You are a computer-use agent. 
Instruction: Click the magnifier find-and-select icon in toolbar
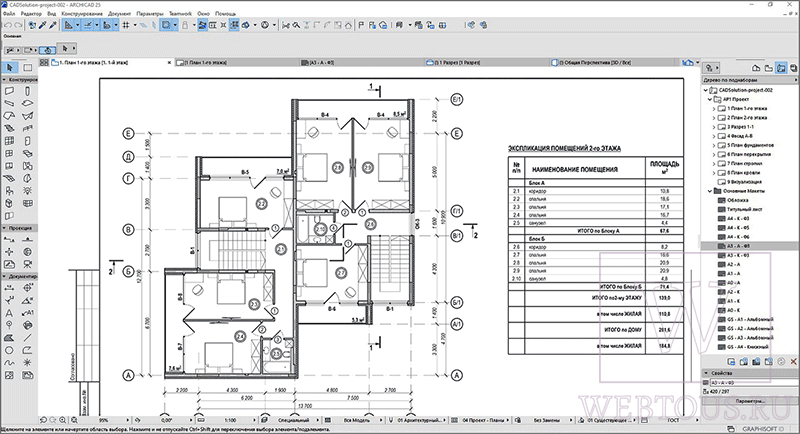[296, 25]
